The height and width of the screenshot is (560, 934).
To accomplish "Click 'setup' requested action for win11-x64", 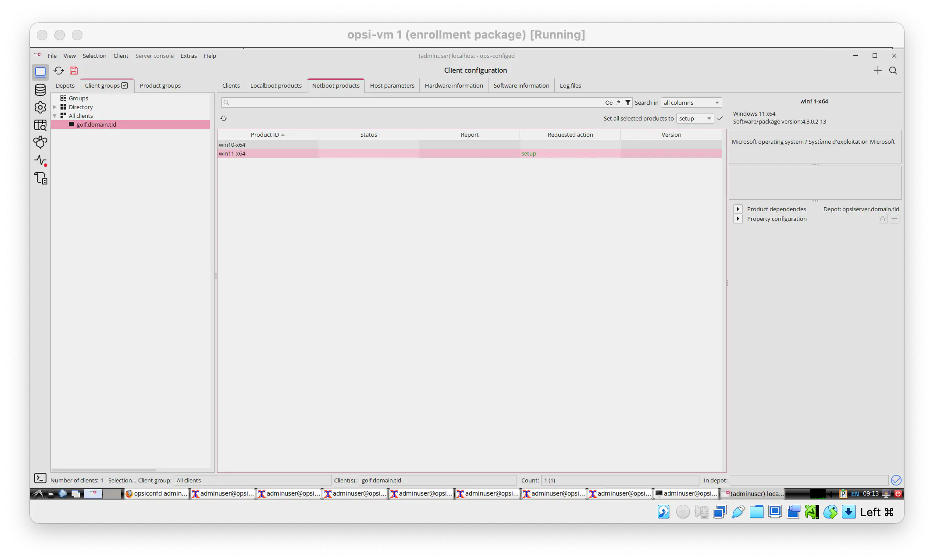I will [x=528, y=153].
